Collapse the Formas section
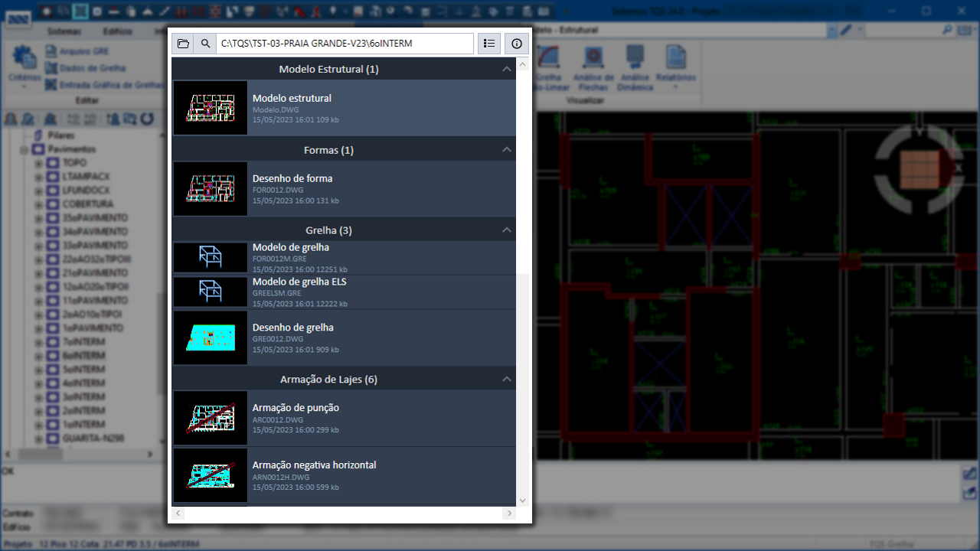 point(506,150)
